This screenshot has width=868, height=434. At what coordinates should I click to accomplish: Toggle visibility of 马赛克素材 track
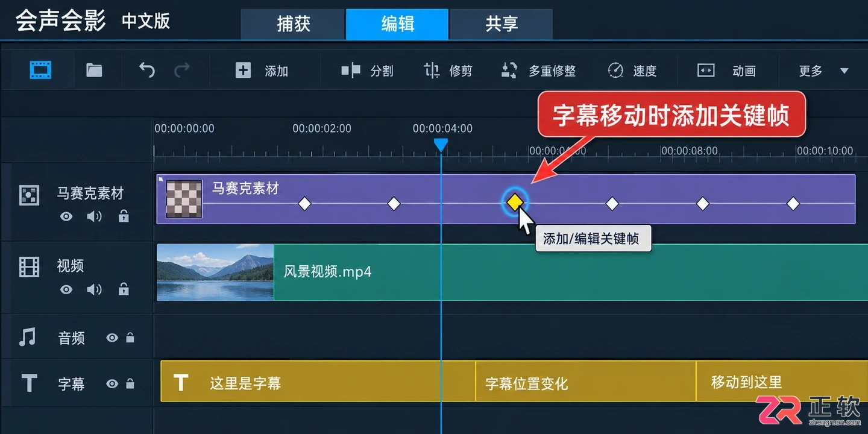pos(66,216)
